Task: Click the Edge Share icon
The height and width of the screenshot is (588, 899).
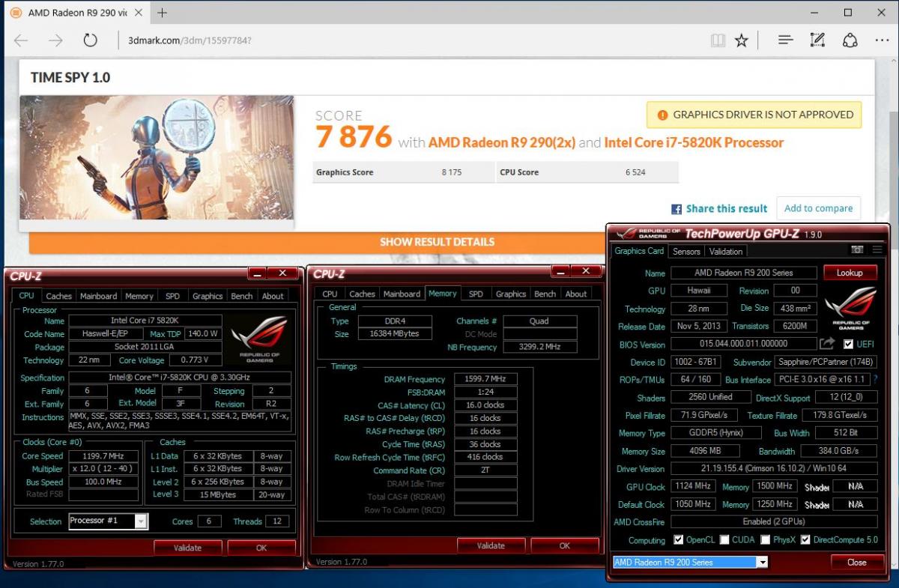Action: pos(850,40)
